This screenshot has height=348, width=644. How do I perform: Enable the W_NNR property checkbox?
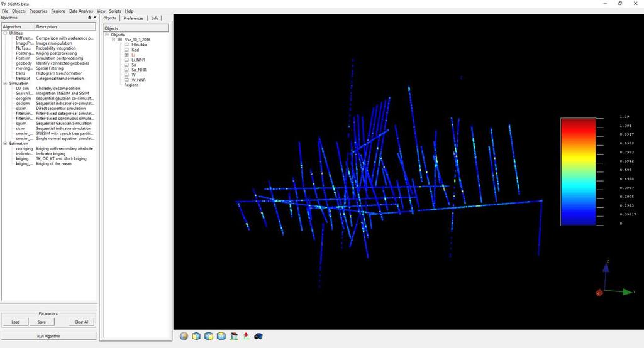pos(126,80)
